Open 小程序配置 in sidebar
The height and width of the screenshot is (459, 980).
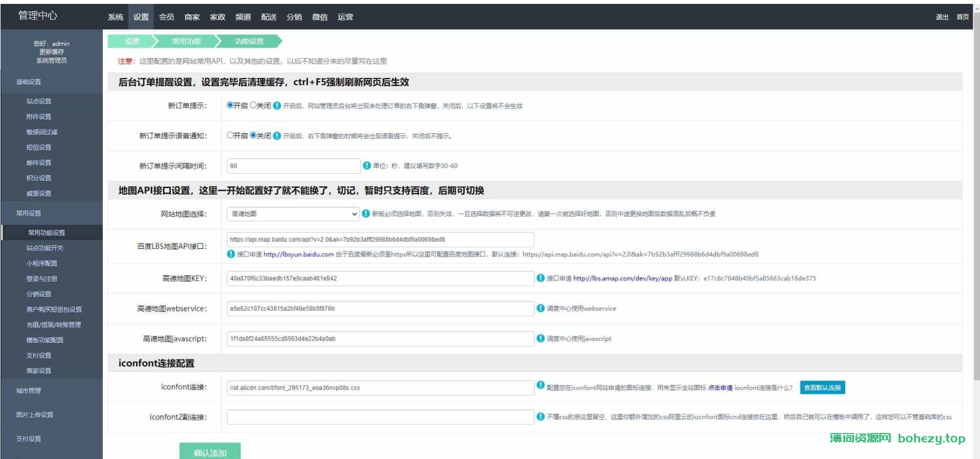[x=42, y=263]
